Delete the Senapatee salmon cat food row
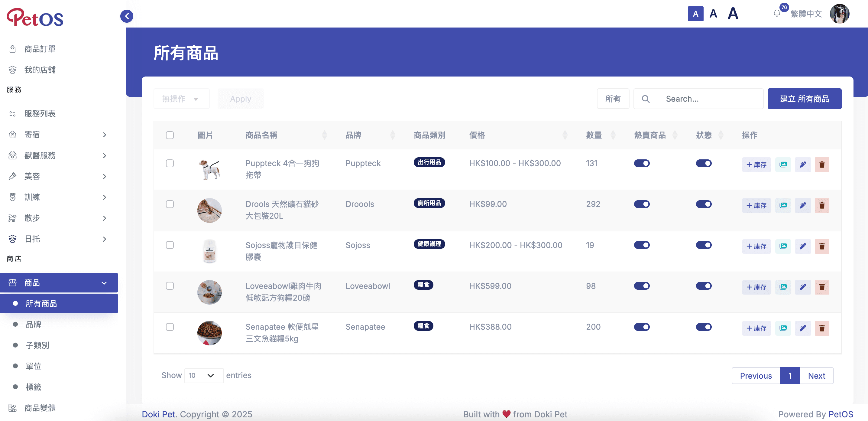The height and width of the screenshot is (421, 868). [822, 328]
